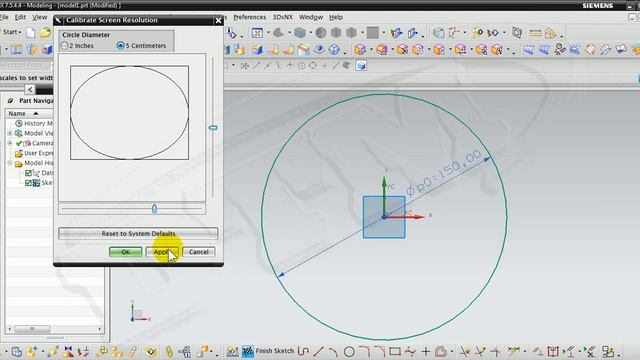Click the navigator collapse arrow button

pos(29,89)
